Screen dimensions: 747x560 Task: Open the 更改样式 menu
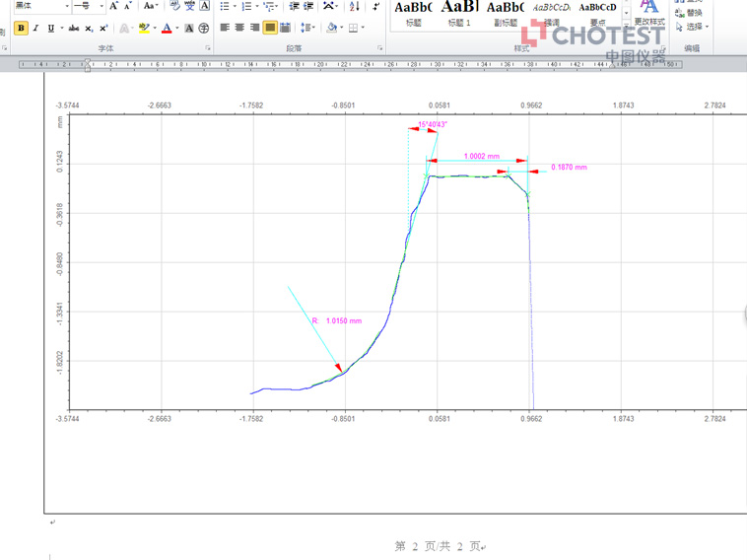(x=648, y=14)
